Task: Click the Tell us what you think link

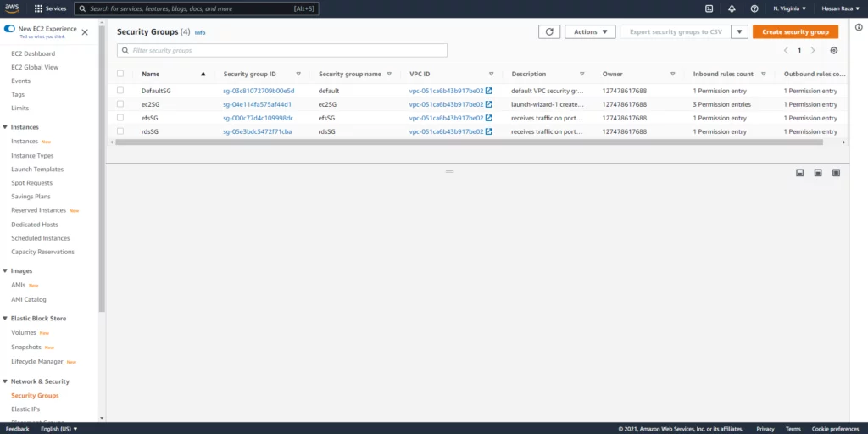Action: (x=42, y=36)
